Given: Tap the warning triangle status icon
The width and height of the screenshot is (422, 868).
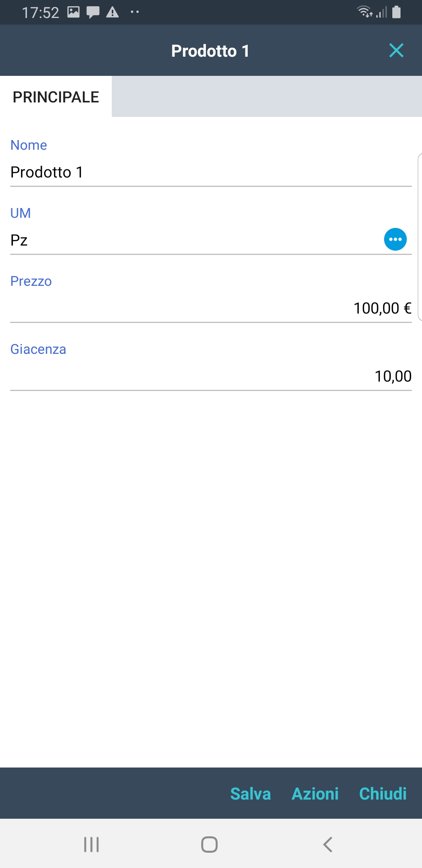Looking at the screenshot, I should [x=113, y=12].
